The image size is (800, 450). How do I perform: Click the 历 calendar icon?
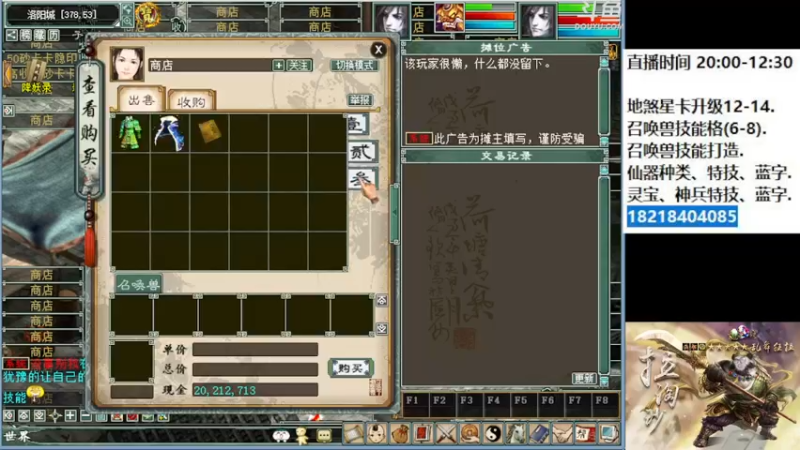pos(54,35)
